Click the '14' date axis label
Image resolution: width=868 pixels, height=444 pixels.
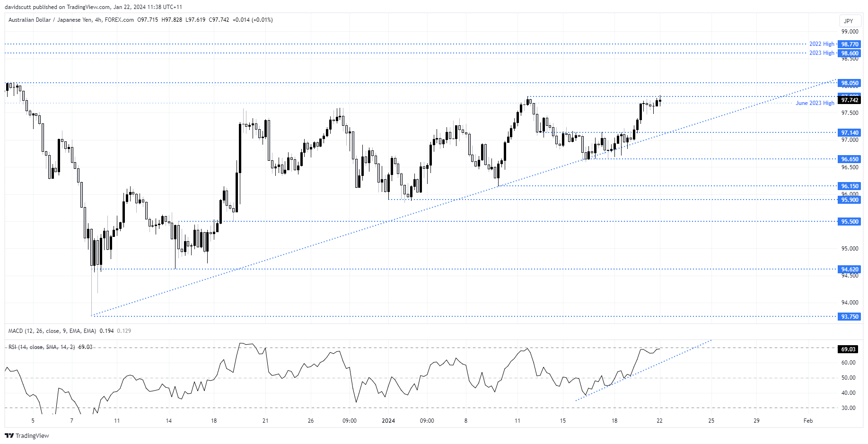(x=168, y=421)
